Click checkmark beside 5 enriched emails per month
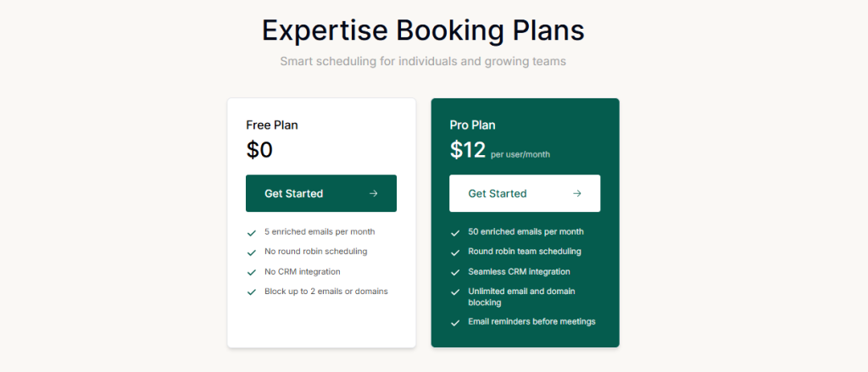Image resolution: width=868 pixels, height=372 pixels. pyautogui.click(x=252, y=232)
